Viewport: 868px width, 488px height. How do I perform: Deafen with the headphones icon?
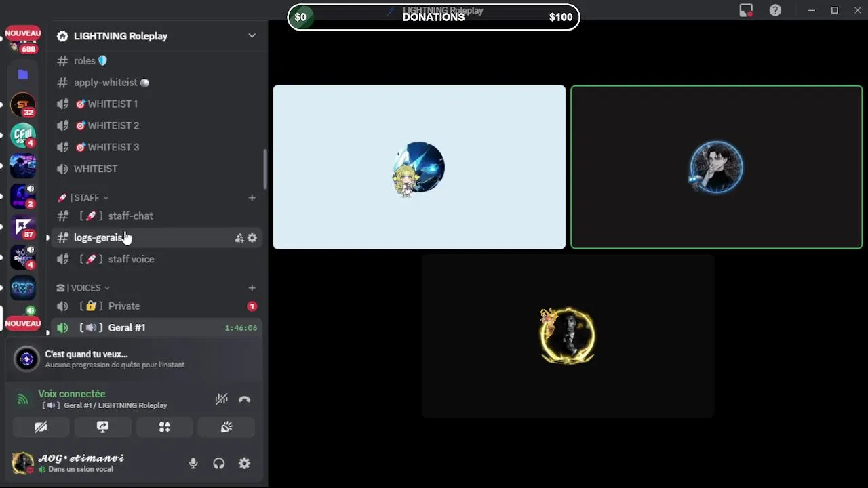point(218,464)
